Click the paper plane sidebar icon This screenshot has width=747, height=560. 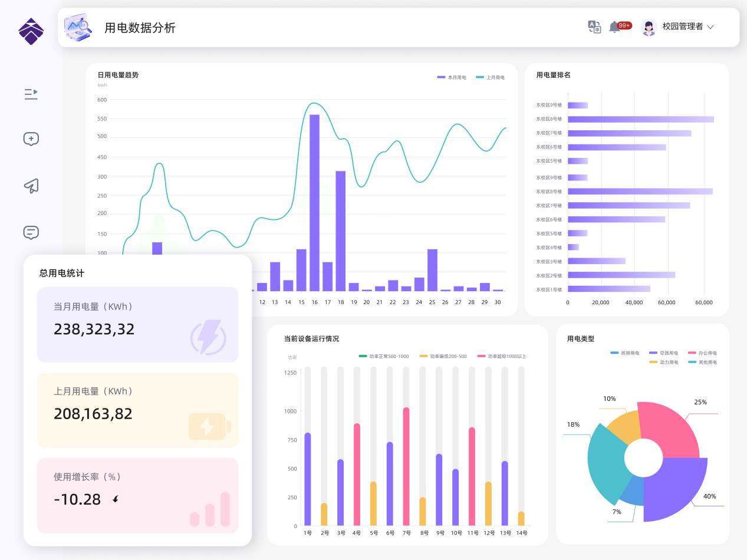point(31,186)
